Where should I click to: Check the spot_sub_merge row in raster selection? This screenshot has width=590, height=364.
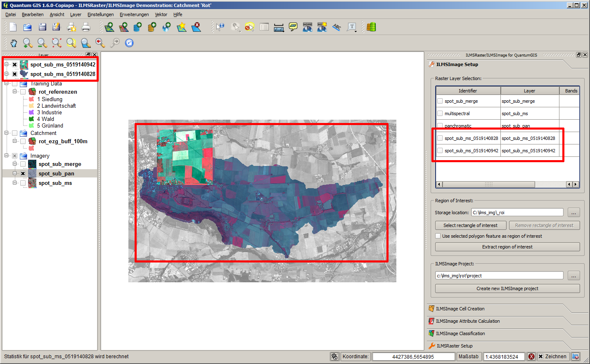coord(440,101)
